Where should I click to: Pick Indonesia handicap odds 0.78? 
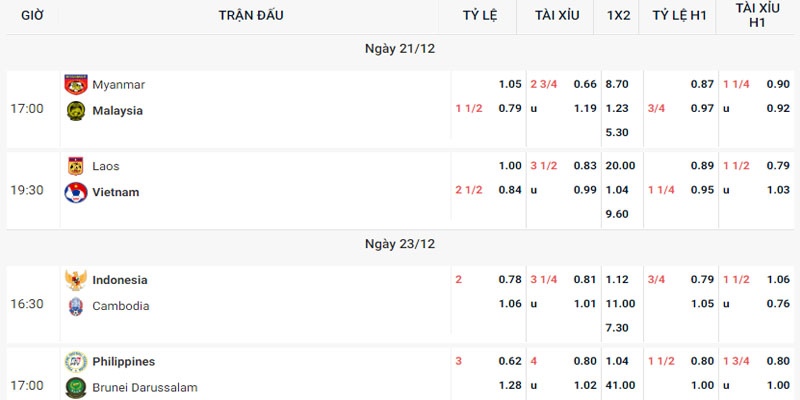(510, 280)
